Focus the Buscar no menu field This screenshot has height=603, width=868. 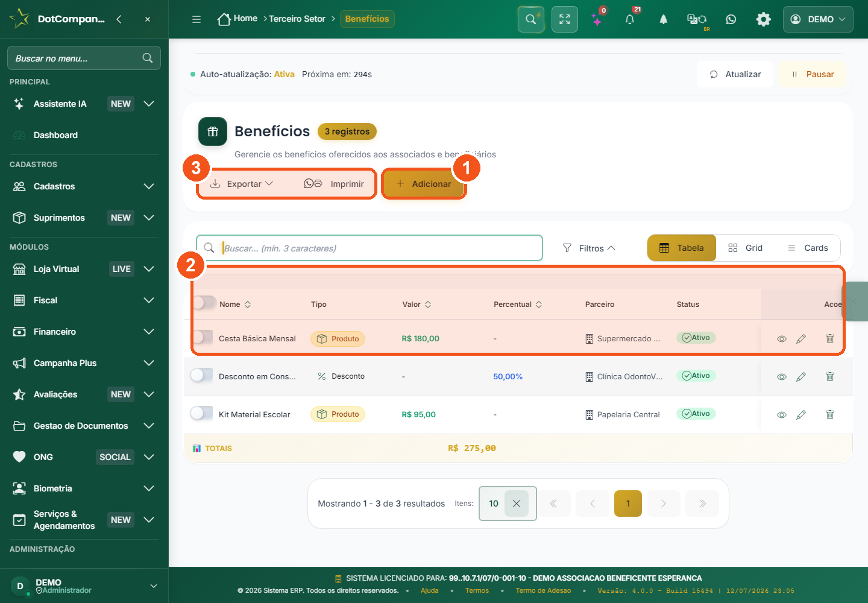click(x=84, y=58)
